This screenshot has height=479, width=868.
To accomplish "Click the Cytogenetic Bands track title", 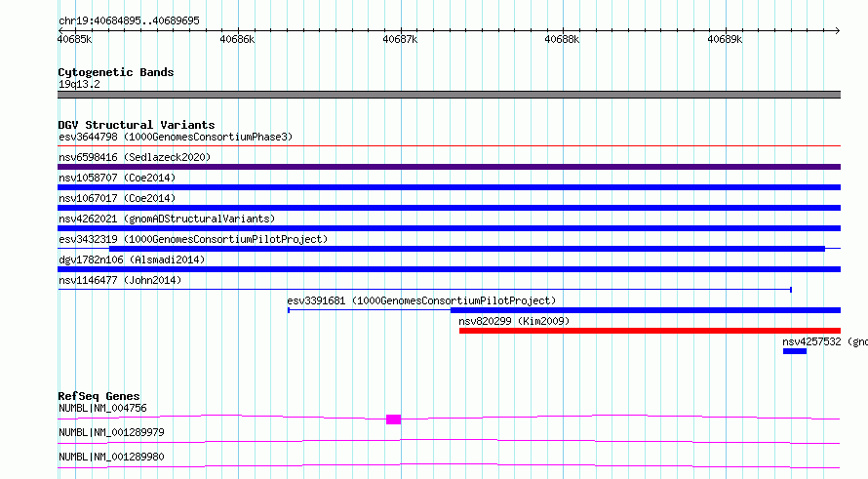I will (116, 72).
